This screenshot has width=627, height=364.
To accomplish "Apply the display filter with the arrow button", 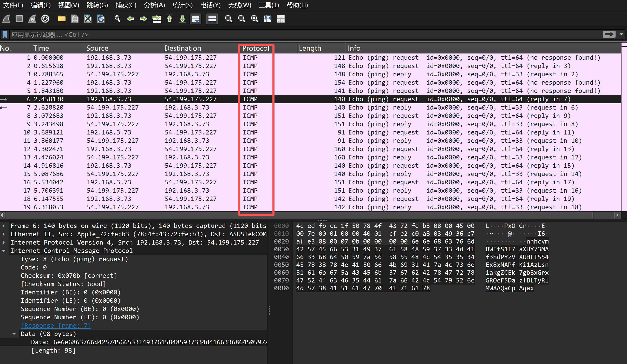I will coord(609,34).
